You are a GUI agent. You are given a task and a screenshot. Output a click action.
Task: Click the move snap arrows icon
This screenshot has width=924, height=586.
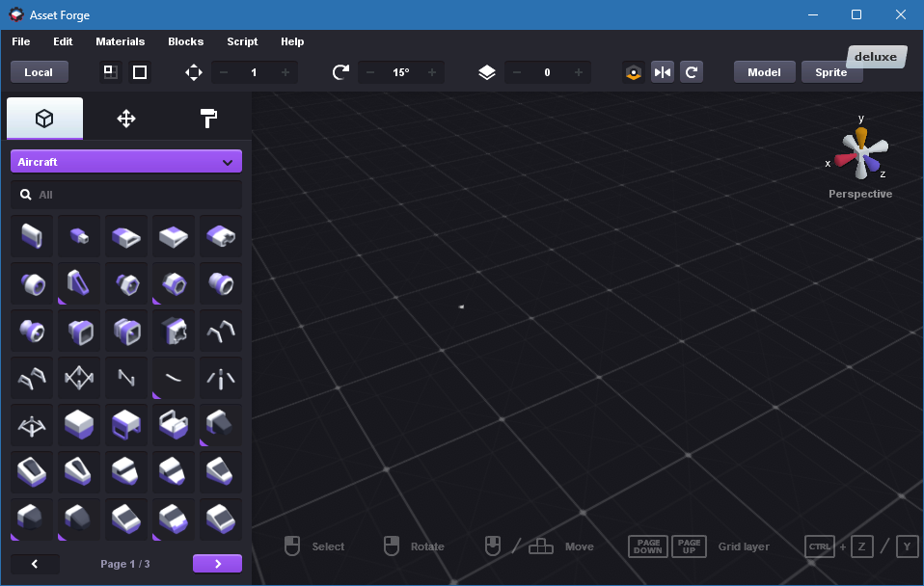click(193, 72)
